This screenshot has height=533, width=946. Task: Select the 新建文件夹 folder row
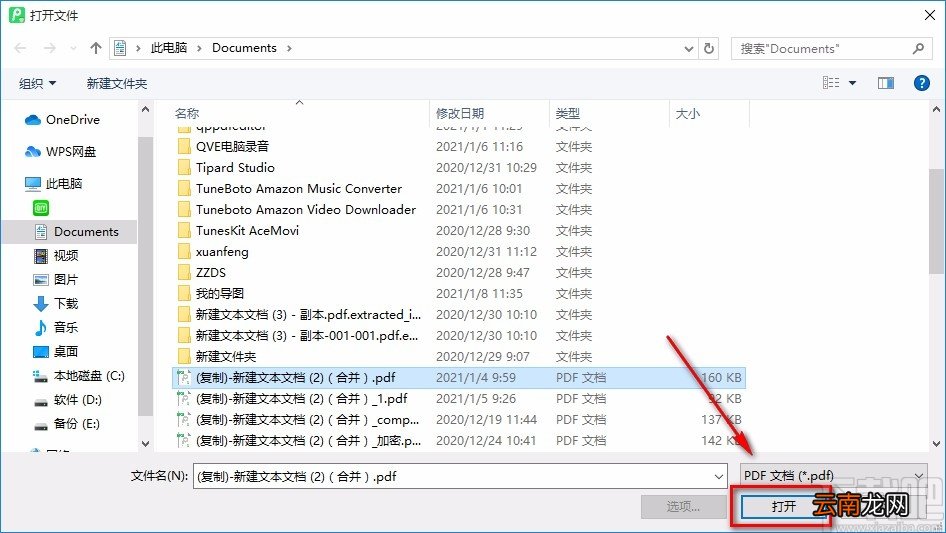coord(459,357)
